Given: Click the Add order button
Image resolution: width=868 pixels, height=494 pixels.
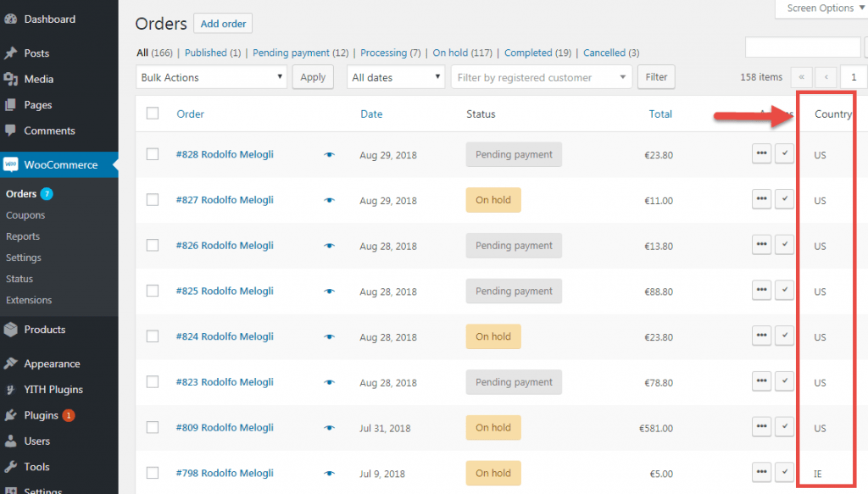Looking at the screenshot, I should (x=222, y=23).
